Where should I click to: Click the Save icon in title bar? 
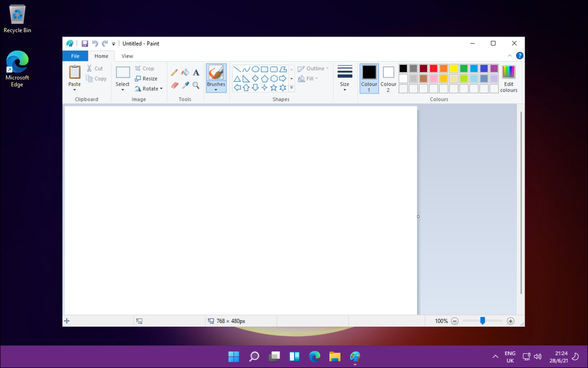(85, 43)
